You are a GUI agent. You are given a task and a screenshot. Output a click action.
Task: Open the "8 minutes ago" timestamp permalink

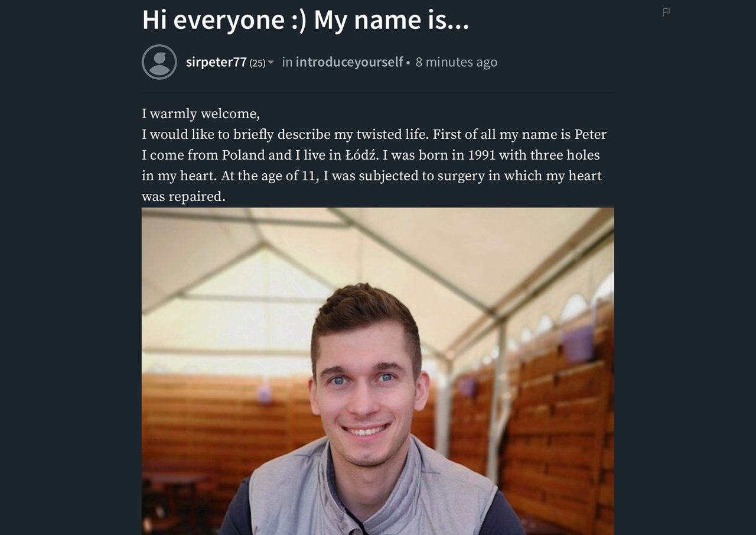[457, 62]
